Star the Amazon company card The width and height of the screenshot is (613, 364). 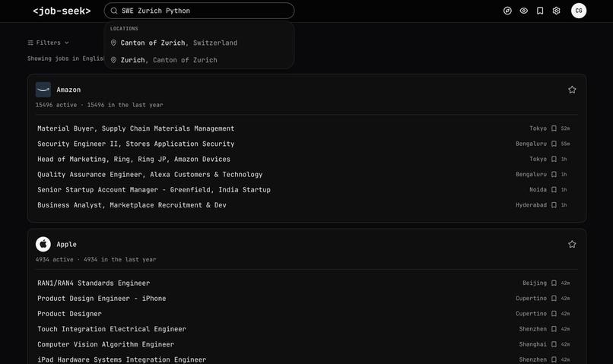click(572, 90)
